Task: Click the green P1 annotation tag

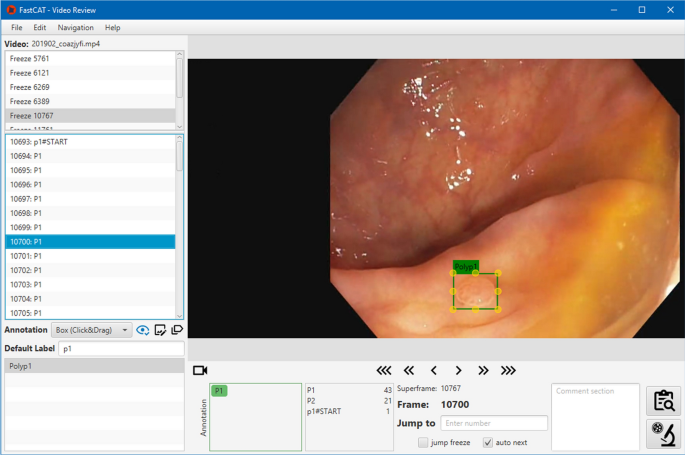Action: point(219,391)
